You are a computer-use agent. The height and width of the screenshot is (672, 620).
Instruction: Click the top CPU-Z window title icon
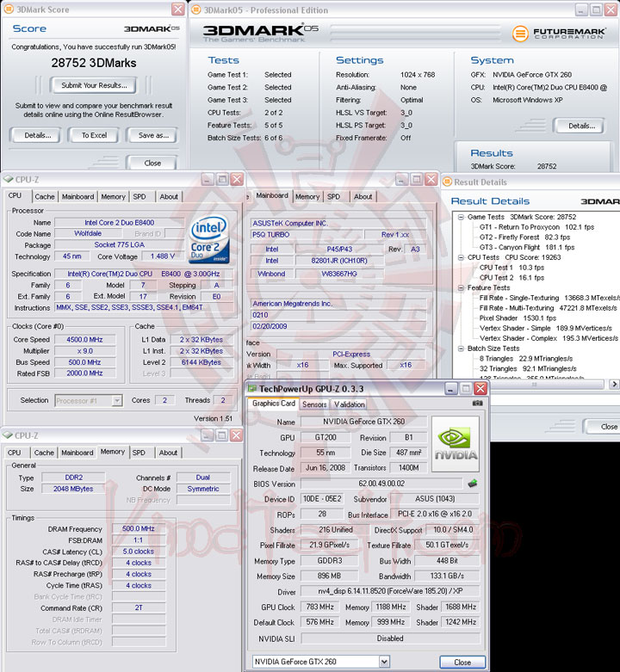point(8,180)
